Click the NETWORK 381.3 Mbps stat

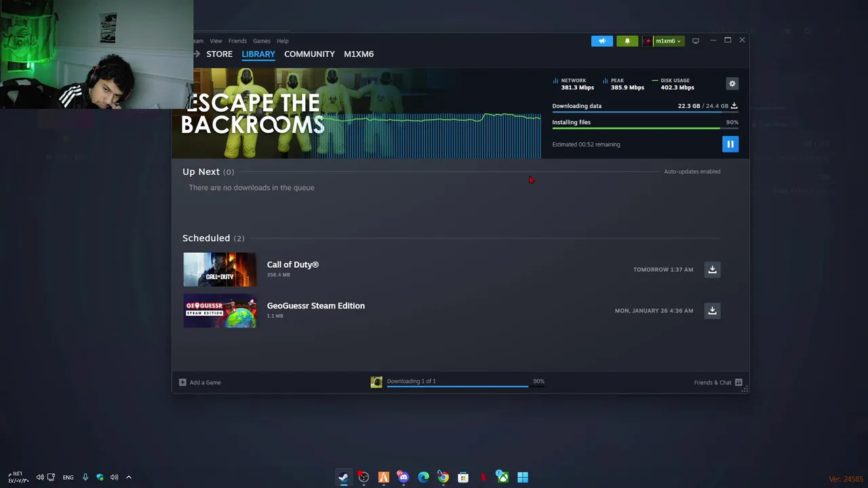(574, 84)
